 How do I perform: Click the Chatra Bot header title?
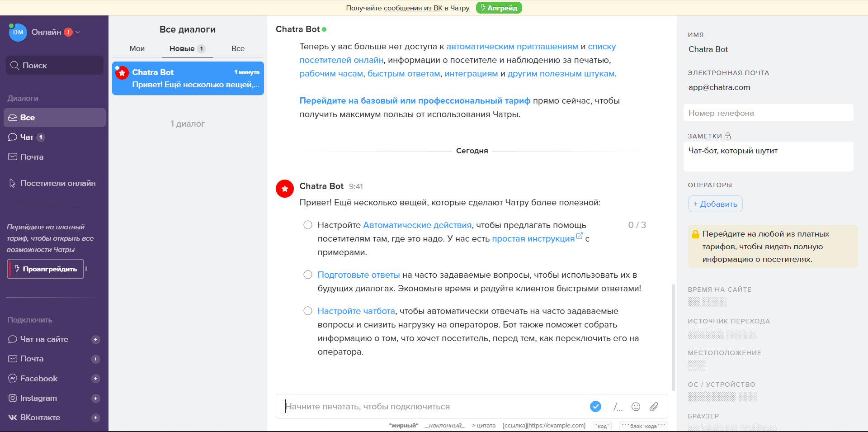297,29
